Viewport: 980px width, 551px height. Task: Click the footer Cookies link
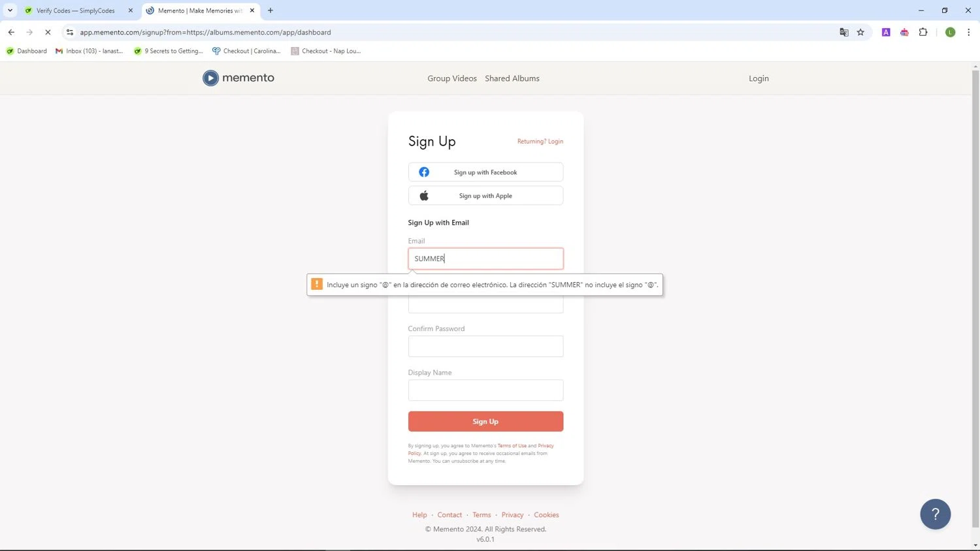coord(546,515)
